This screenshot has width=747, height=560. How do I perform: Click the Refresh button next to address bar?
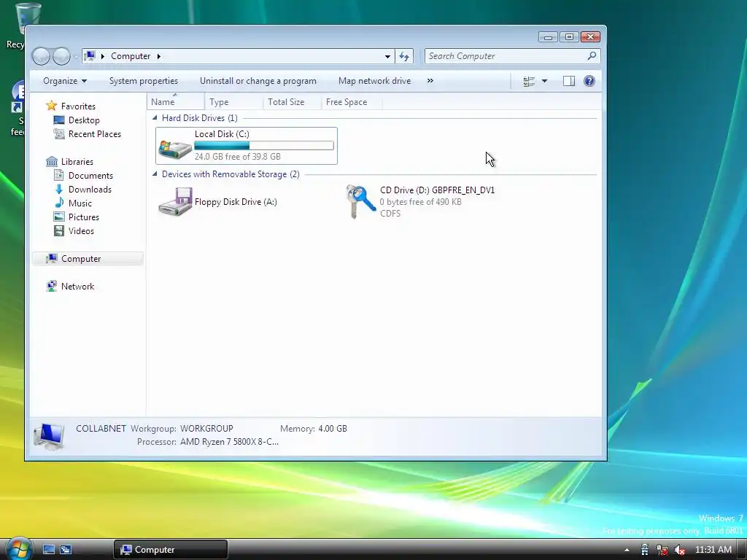pyautogui.click(x=404, y=56)
